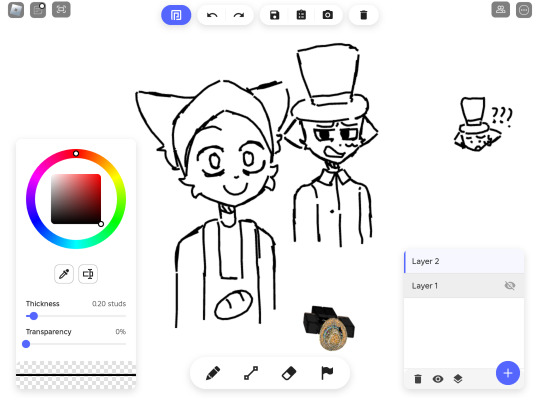Add a new layer with plus button

(x=508, y=373)
